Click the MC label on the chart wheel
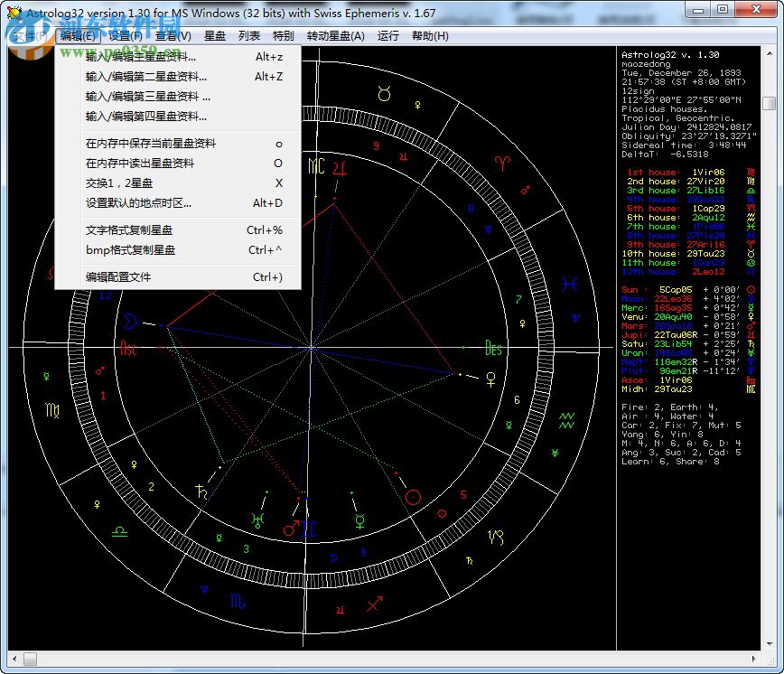 (x=316, y=167)
